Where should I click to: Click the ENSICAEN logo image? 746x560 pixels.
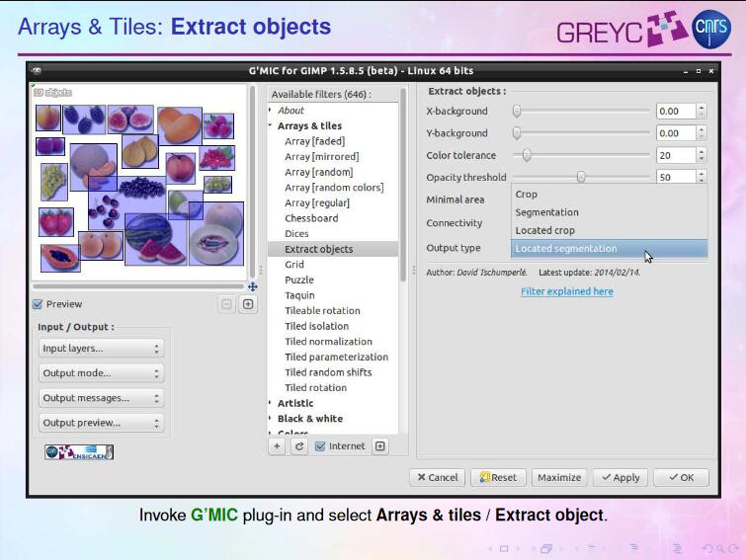coord(79,452)
